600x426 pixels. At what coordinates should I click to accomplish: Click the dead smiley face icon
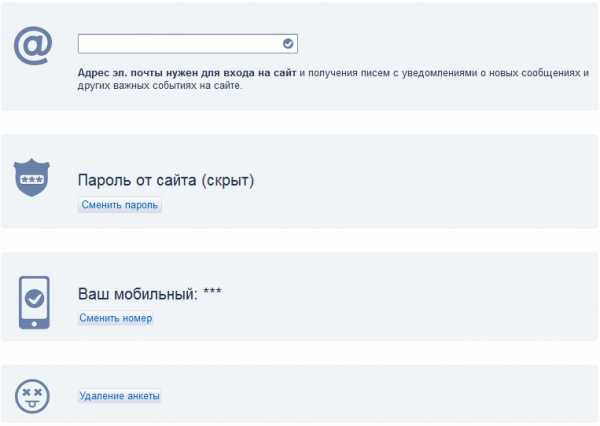33,396
